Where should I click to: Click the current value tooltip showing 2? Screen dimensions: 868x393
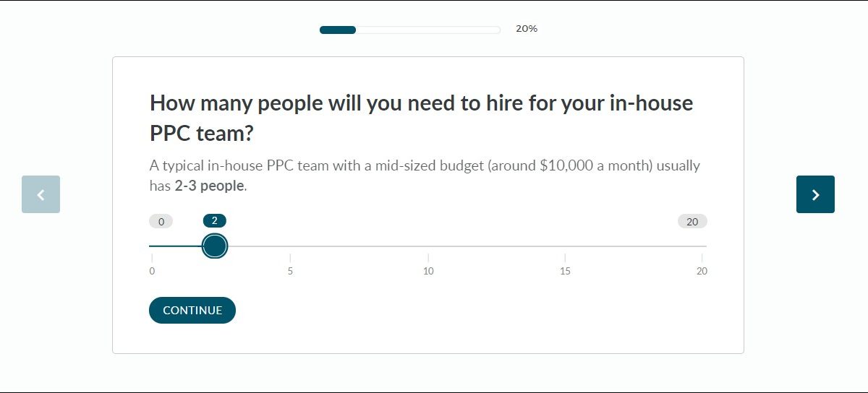214,221
